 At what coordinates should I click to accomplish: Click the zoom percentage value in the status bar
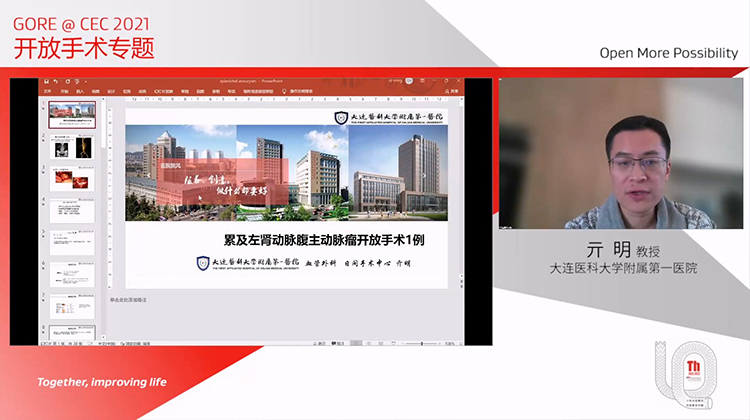450,343
